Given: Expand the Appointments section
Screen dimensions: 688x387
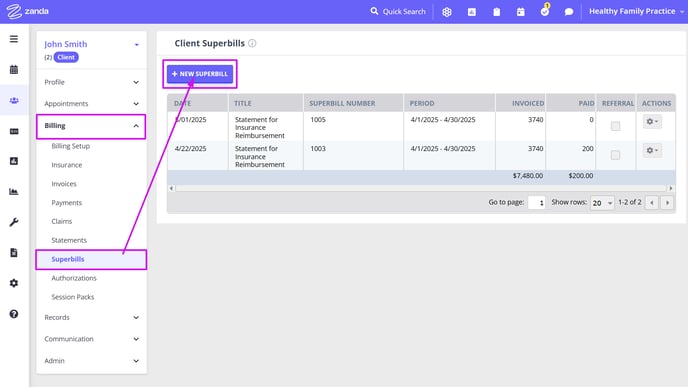Looking at the screenshot, I should click(91, 104).
